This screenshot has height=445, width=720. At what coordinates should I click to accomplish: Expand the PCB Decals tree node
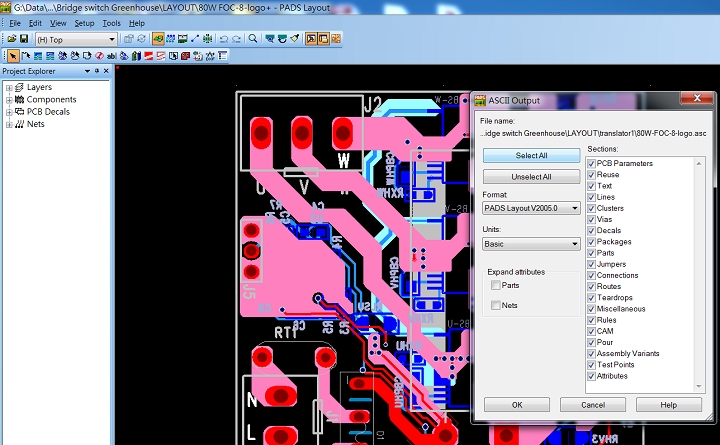[x=9, y=112]
